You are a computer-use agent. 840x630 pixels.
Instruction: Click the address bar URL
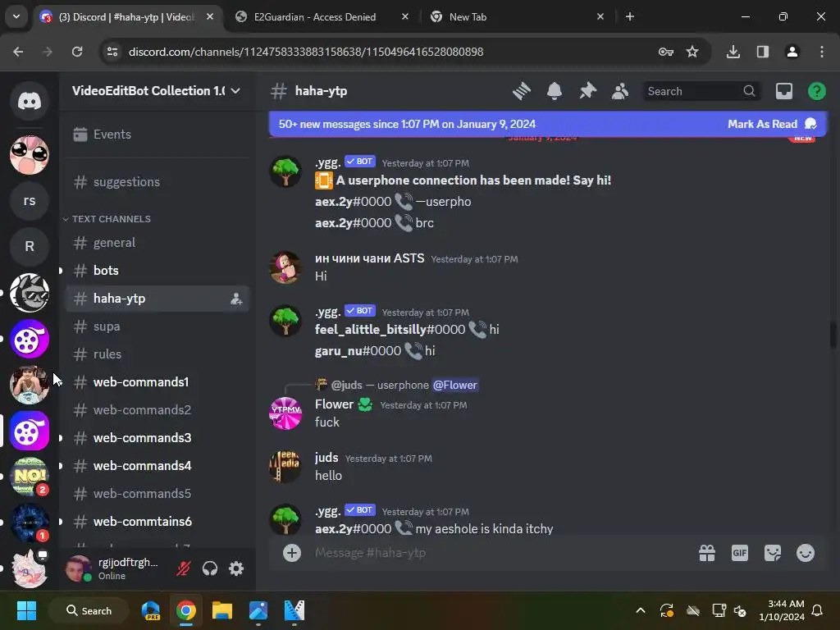(x=306, y=52)
